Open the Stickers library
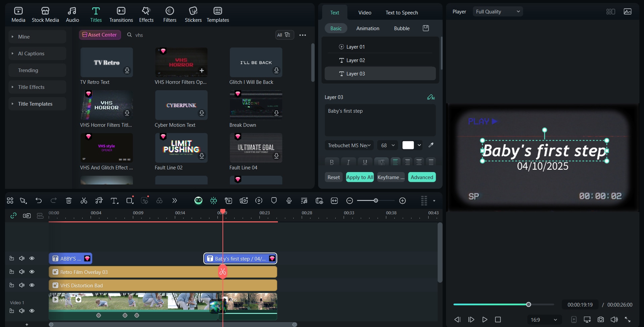This screenshot has width=644, height=327. point(193,15)
